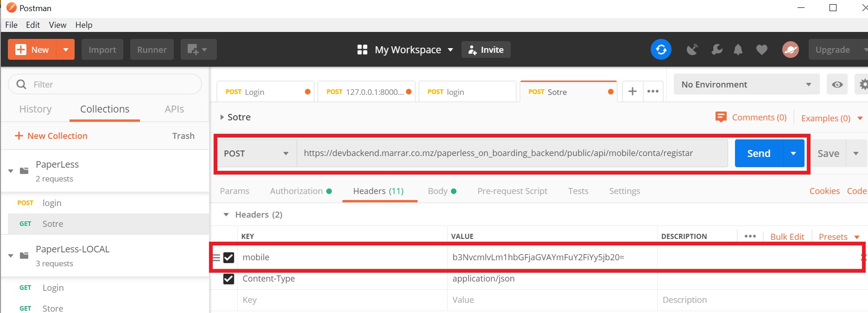Open the request Settings tab

[x=624, y=191]
